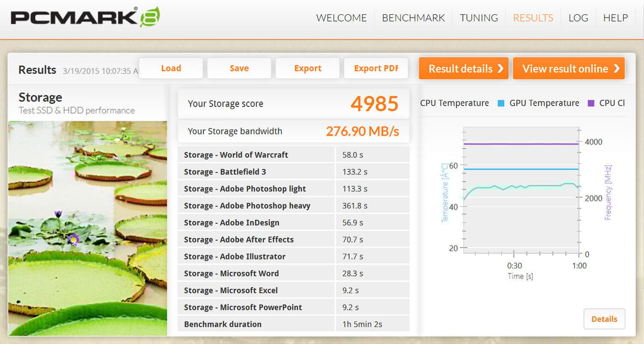Select the Illustrator value 71.7 s

pyautogui.click(x=353, y=256)
